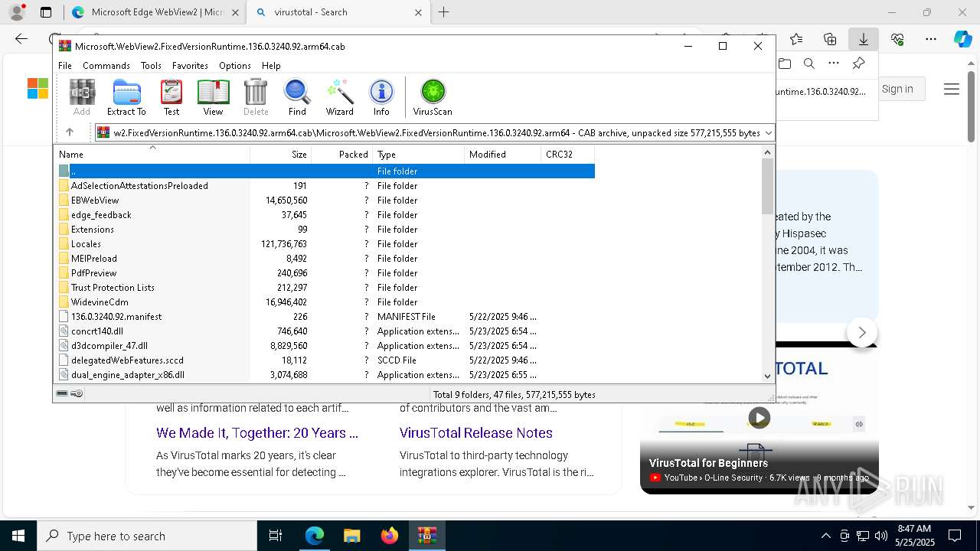Click the Edge back navigation arrow

point(21,39)
